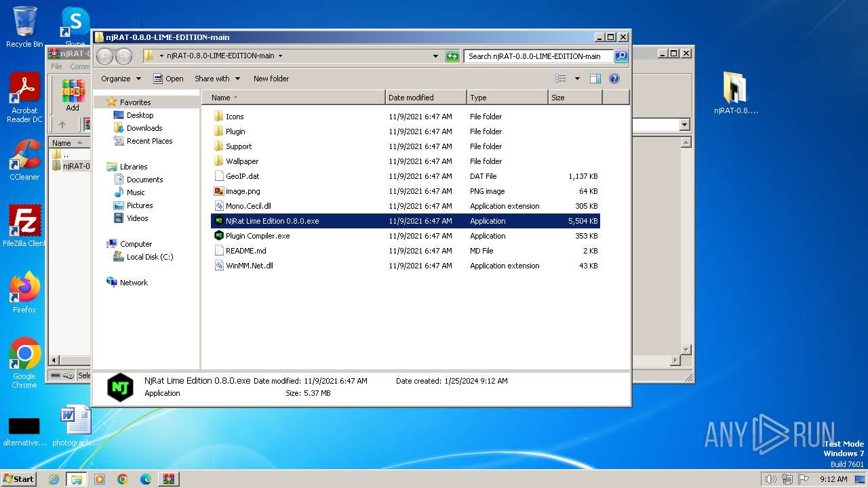This screenshot has width=868, height=488.
Task: Open the Recycle Bin desktop icon
Action: 24,27
